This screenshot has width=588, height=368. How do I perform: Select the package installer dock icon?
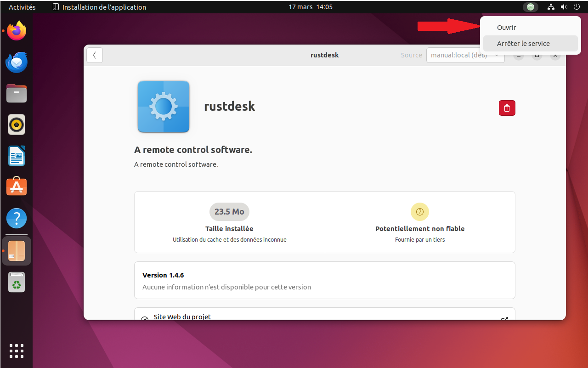pyautogui.click(x=17, y=251)
